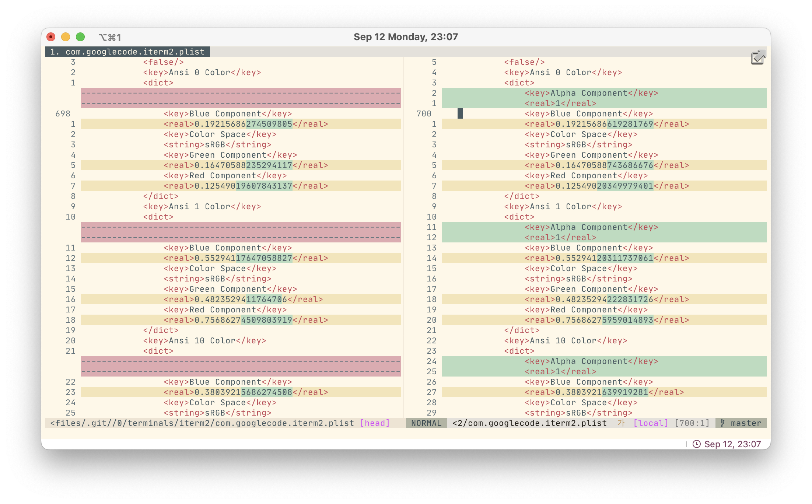The height and width of the screenshot is (504, 812).
Task: Click the window title Sep 12 Monday
Action: click(x=406, y=37)
